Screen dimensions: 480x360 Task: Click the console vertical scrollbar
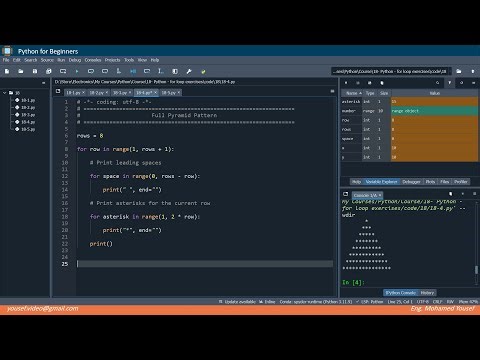point(476,269)
